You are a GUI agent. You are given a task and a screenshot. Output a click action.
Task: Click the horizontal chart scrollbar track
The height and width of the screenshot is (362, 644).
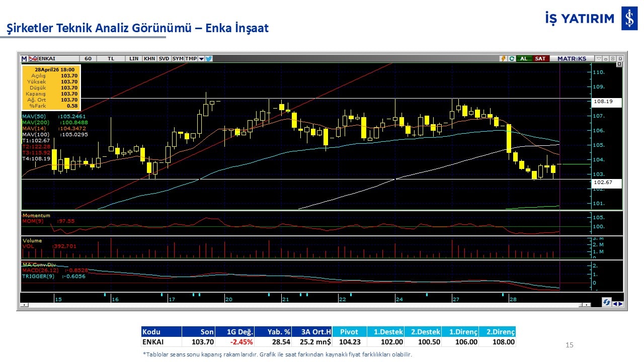tap(302, 305)
